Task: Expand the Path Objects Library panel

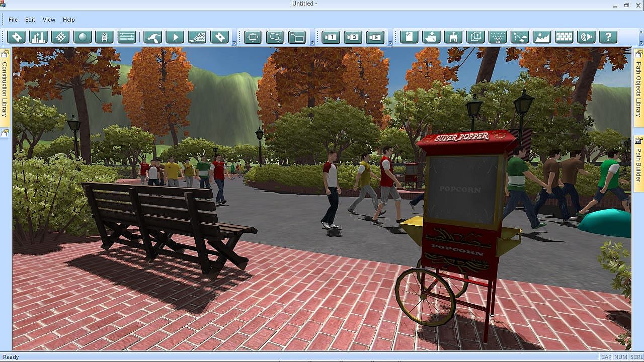Action: click(638, 88)
